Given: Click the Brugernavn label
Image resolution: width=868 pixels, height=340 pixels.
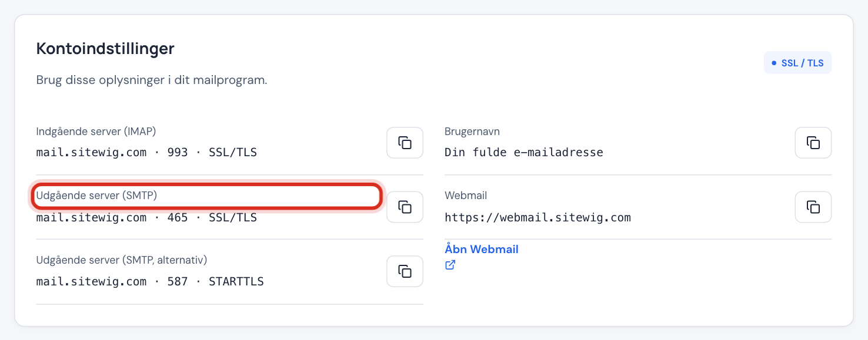Looking at the screenshot, I should (x=472, y=132).
